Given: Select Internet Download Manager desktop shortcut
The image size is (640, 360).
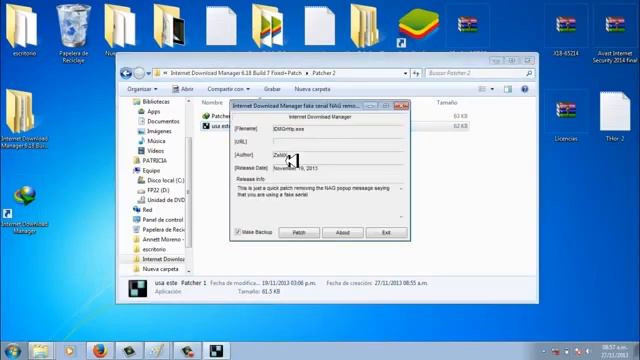Looking at the screenshot, I should (24, 210).
